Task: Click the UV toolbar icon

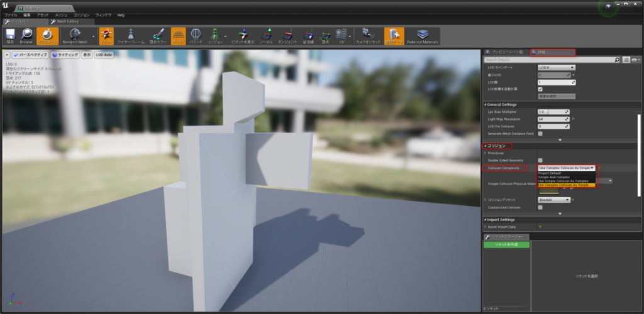Action: pos(341,36)
